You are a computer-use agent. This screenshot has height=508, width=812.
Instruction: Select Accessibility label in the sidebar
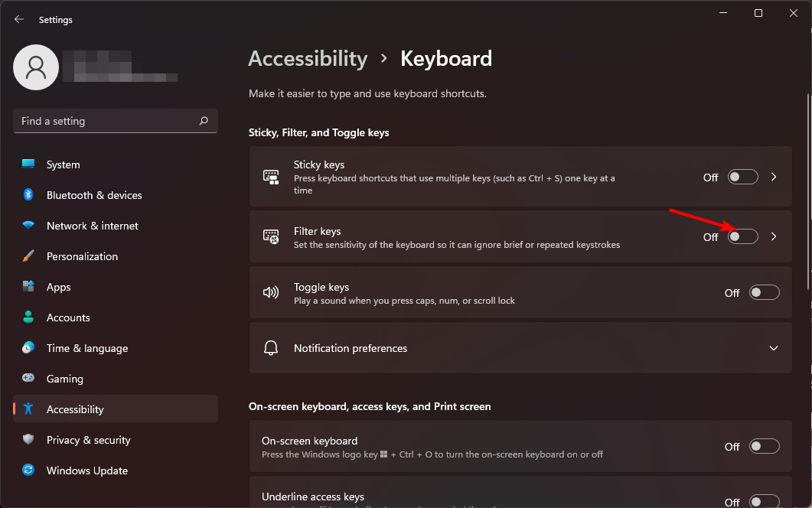75,409
